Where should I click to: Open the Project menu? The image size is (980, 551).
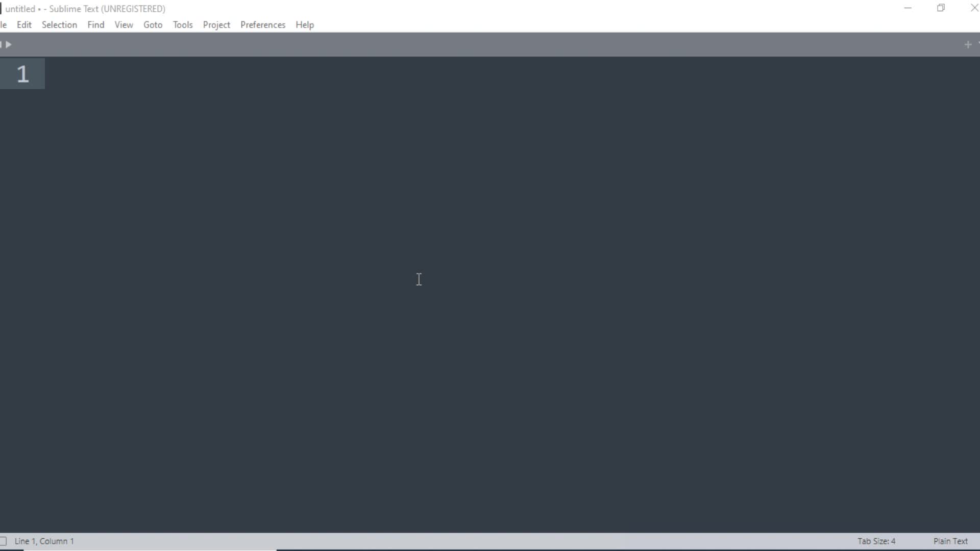(216, 24)
